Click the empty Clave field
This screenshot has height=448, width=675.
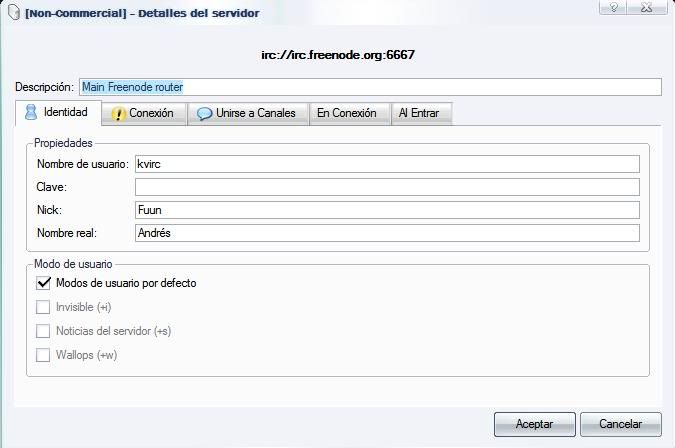(x=387, y=187)
